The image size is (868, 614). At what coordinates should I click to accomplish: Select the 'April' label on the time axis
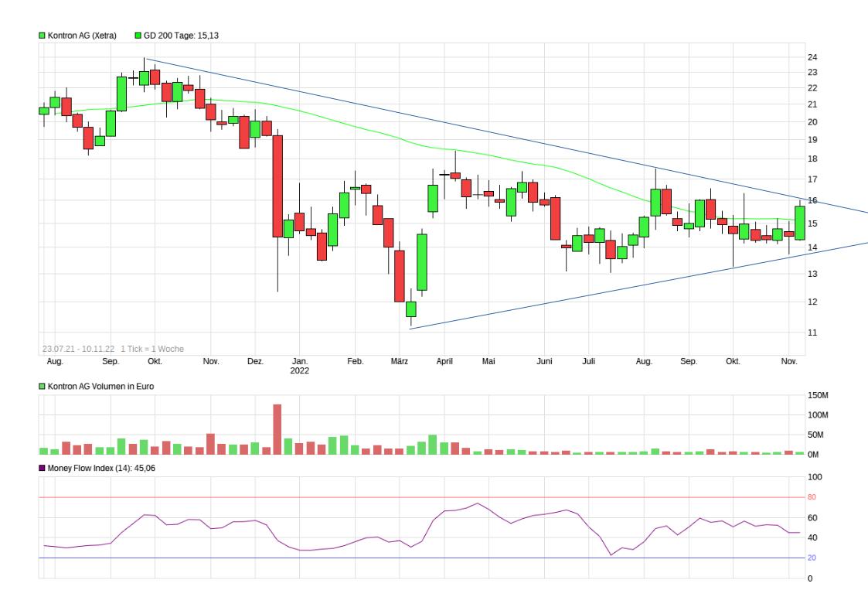click(x=444, y=361)
